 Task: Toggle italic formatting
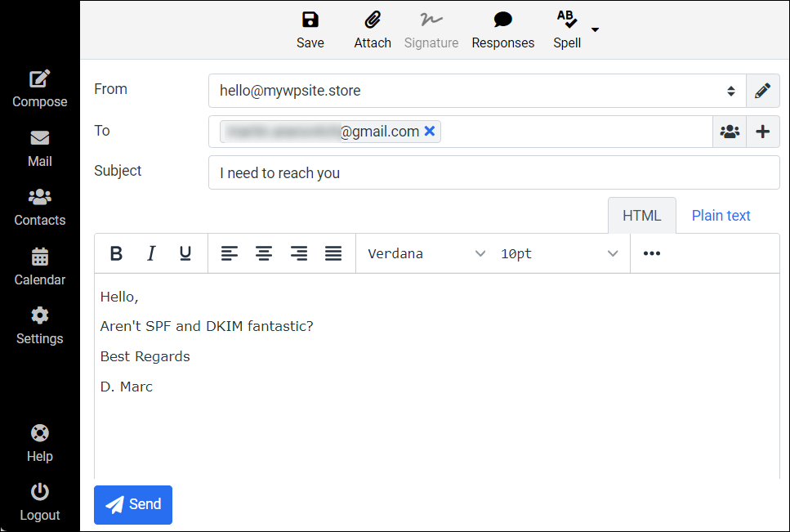(150, 253)
